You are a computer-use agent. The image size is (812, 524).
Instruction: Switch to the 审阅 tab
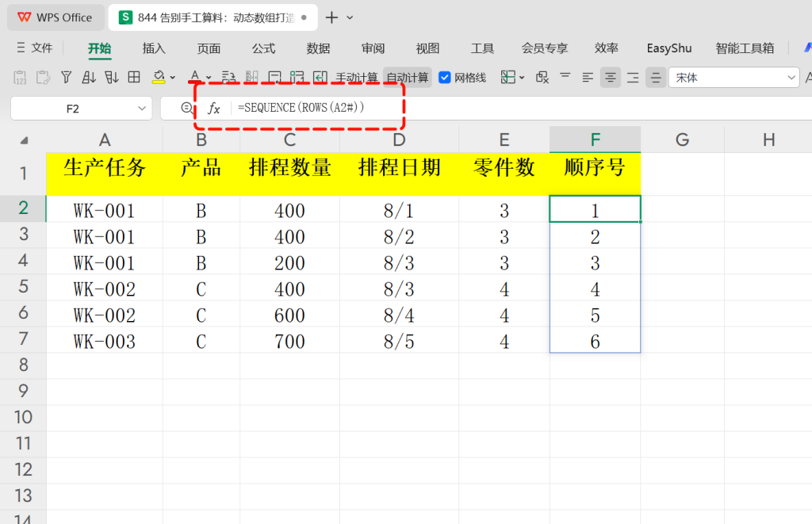373,48
